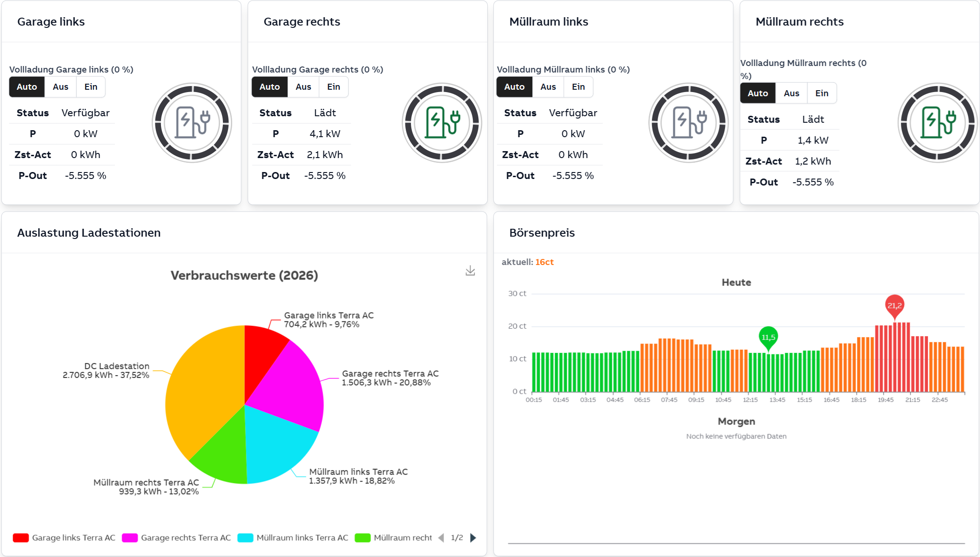Click the green Garage rechts charger icon

pyautogui.click(x=442, y=123)
